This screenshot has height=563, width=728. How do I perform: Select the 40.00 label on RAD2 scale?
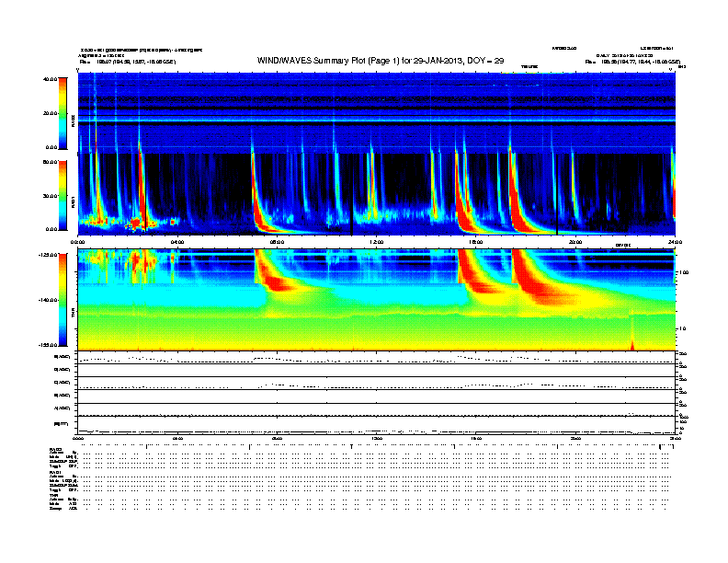click(50, 79)
